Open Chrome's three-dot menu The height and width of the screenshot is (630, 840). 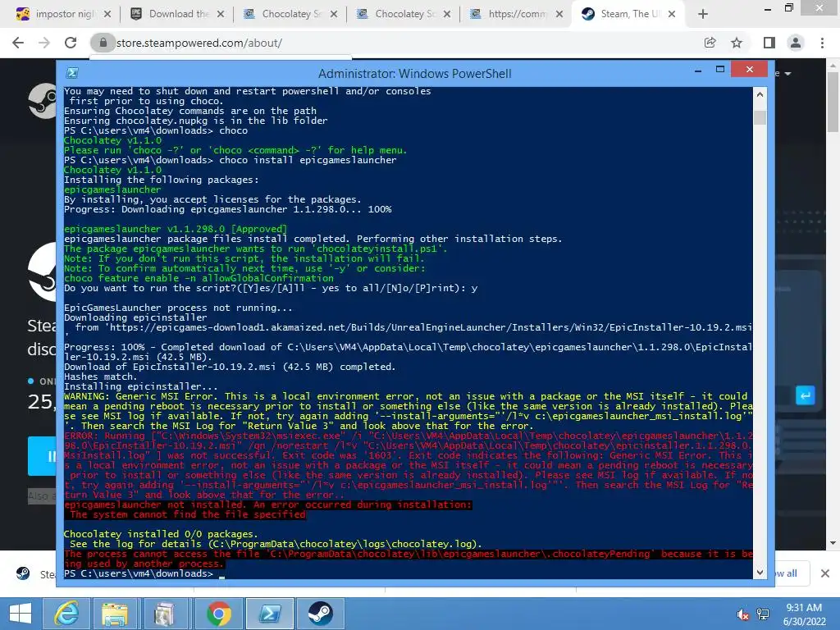pos(822,43)
